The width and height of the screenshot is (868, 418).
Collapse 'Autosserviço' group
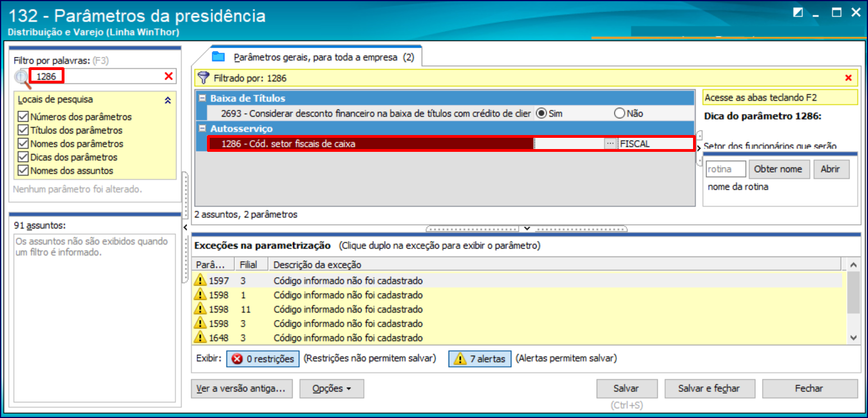tap(202, 128)
